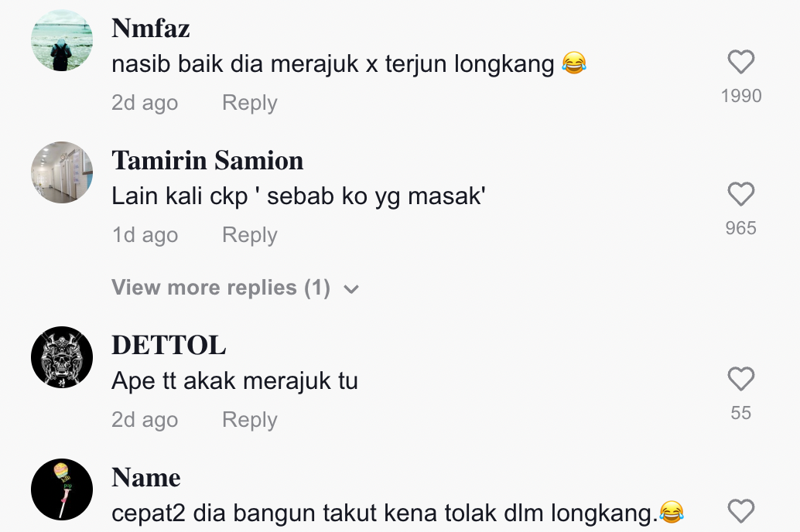Open DETTOL username link
The height and width of the screenshot is (532, 800).
[x=169, y=346]
